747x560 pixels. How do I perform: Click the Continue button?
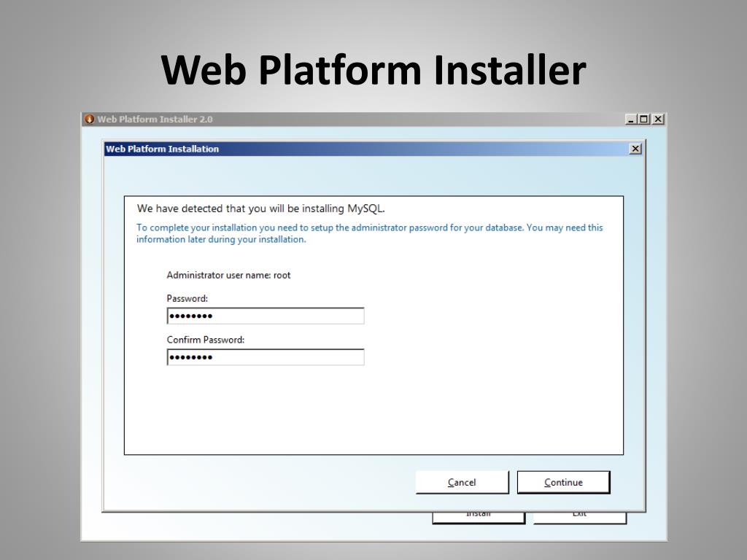tap(563, 483)
